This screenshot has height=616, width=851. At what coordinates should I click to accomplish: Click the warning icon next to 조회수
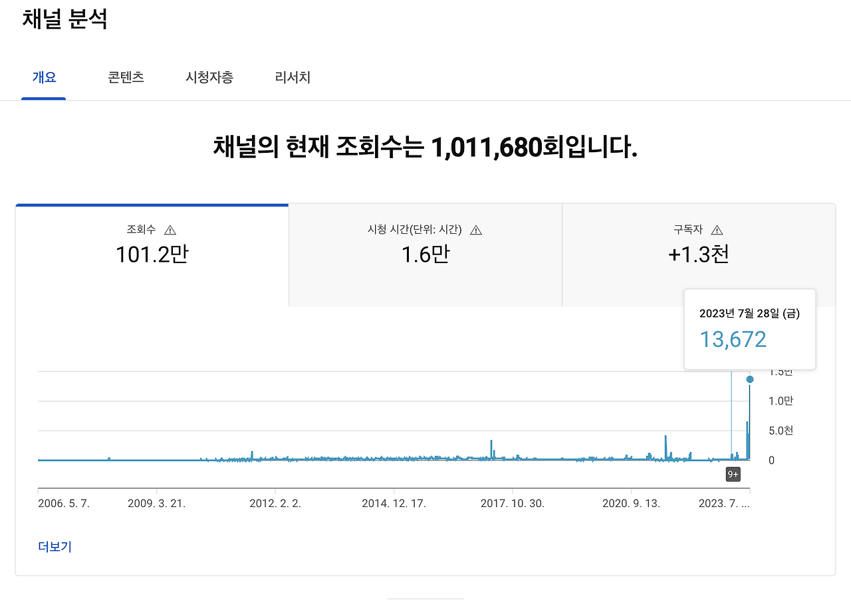coord(171,229)
